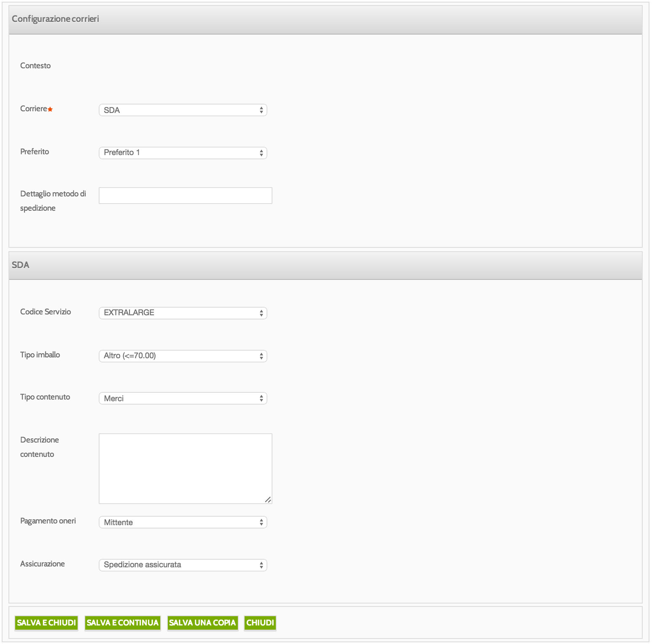This screenshot has width=652, height=644.
Task: Click the SALVA UNA COPIA button
Action: pyautogui.click(x=202, y=623)
